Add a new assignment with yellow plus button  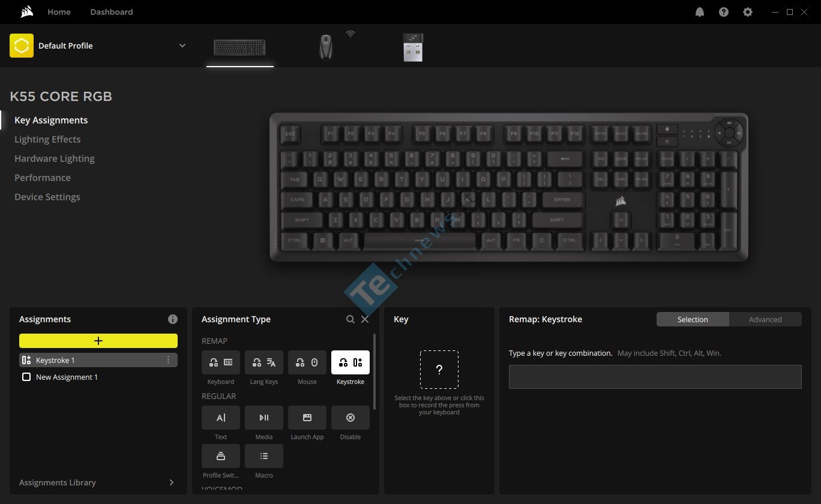coord(98,341)
